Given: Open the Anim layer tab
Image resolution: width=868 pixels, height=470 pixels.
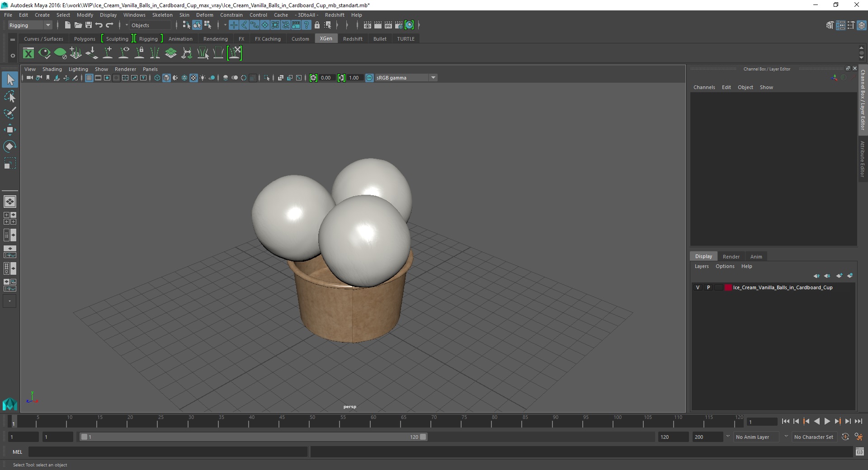Looking at the screenshot, I should [x=756, y=256].
